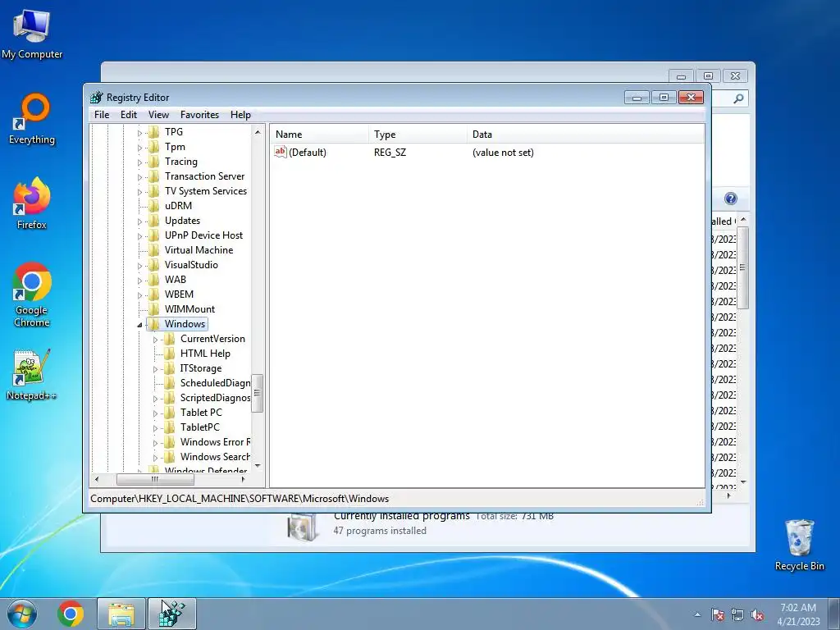
Task: Click muted volume icon in tray
Action: point(757,615)
